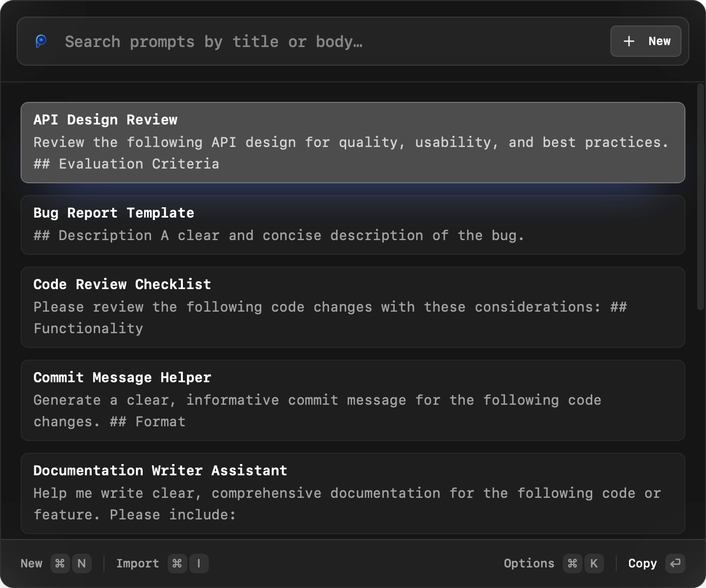Click the command key badge next to footer New
The image size is (706, 588).
coord(60,563)
